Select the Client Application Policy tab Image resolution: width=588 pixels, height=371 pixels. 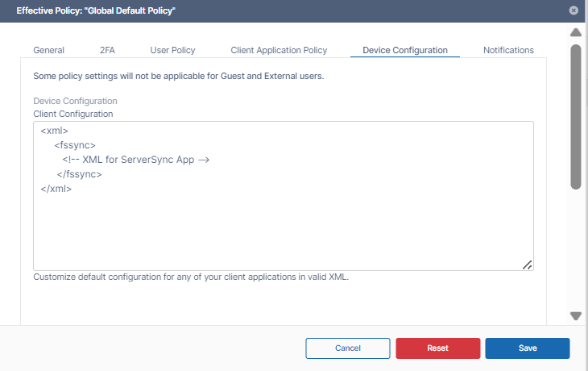279,50
